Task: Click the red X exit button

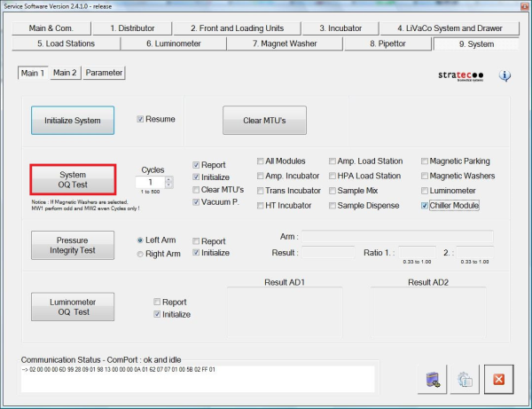Action: pyautogui.click(x=498, y=379)
